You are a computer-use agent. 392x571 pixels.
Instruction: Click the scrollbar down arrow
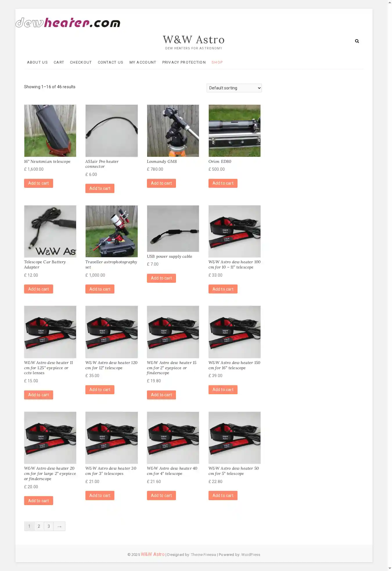click(x=390, y=568)
